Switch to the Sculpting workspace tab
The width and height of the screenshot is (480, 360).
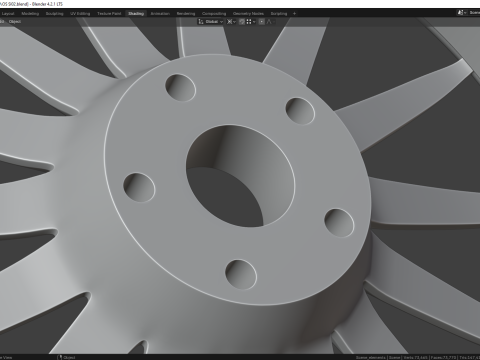[54, 14]
